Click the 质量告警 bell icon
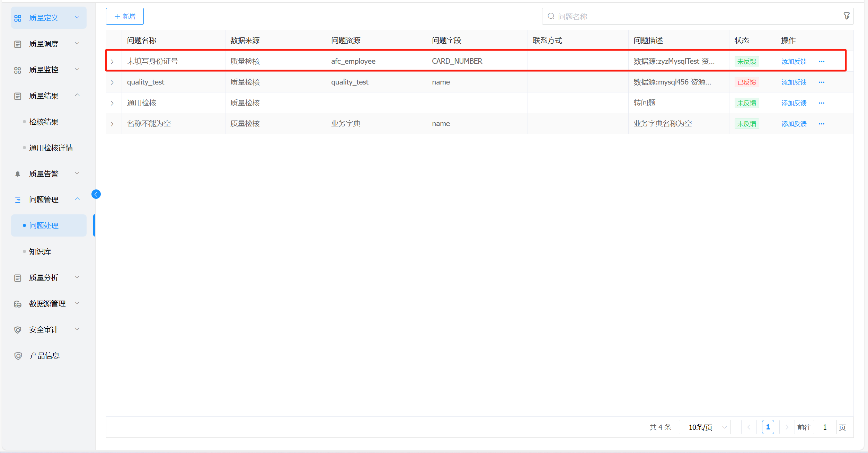 (18, 174)
